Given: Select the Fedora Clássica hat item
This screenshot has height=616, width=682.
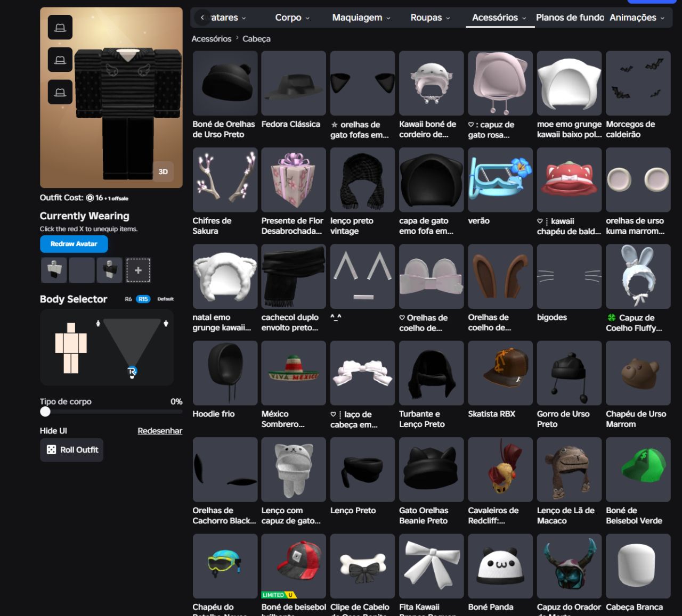Looking at the screenshot, I should tap(294, 83).
